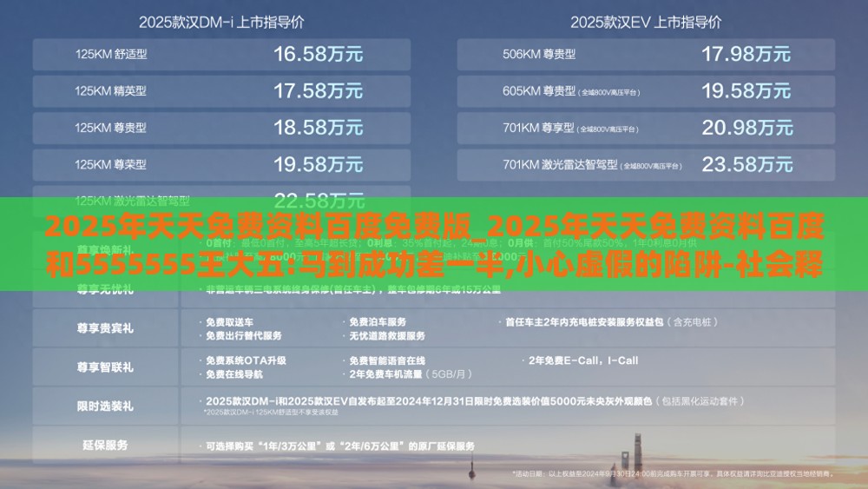Click the "首任车主2年内充电桩安装服务权益包" text

(x=584, y=322)
